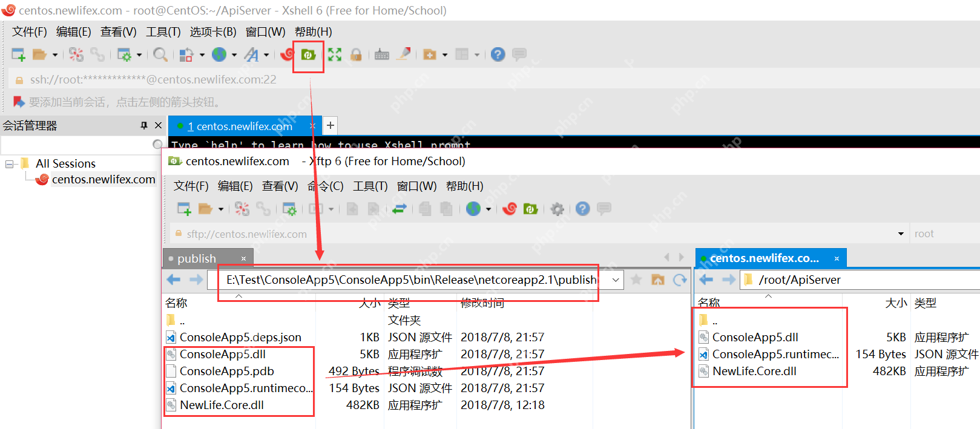Click the bookmark star icon in local pane

pos(636,280)
